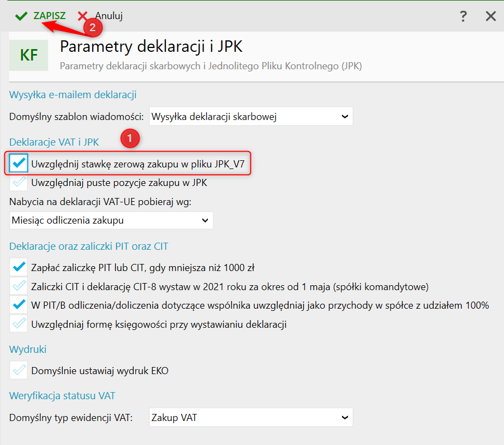Screen dimensions: 504x445
Task: Click the Deklaracje VAT i JPK heading
Action: point(54,142)
